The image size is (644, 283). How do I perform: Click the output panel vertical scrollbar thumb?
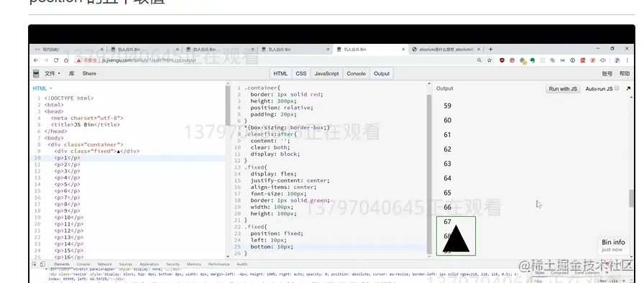[631, 198]
